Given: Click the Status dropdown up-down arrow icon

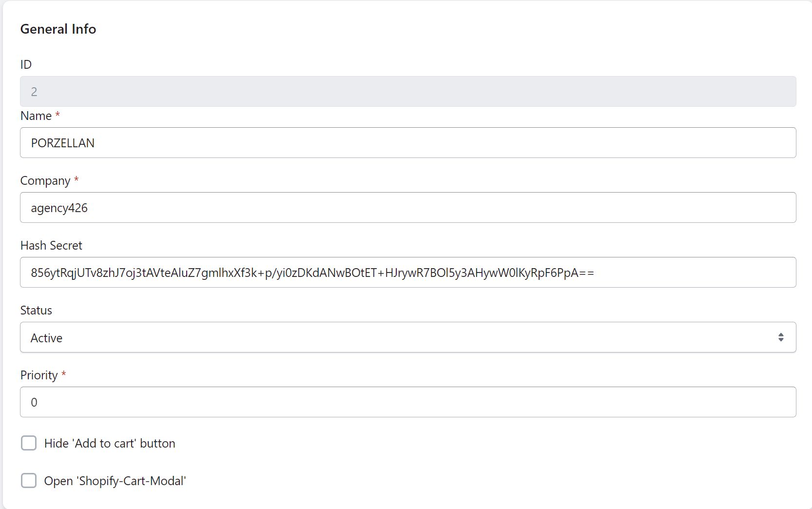Looking at the screenshot, I should [780, 337].
